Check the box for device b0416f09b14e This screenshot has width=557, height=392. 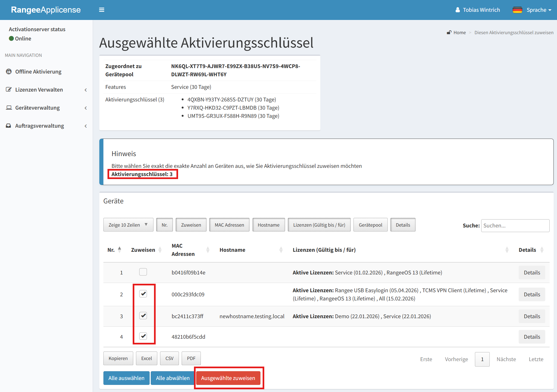pos(143,272)
